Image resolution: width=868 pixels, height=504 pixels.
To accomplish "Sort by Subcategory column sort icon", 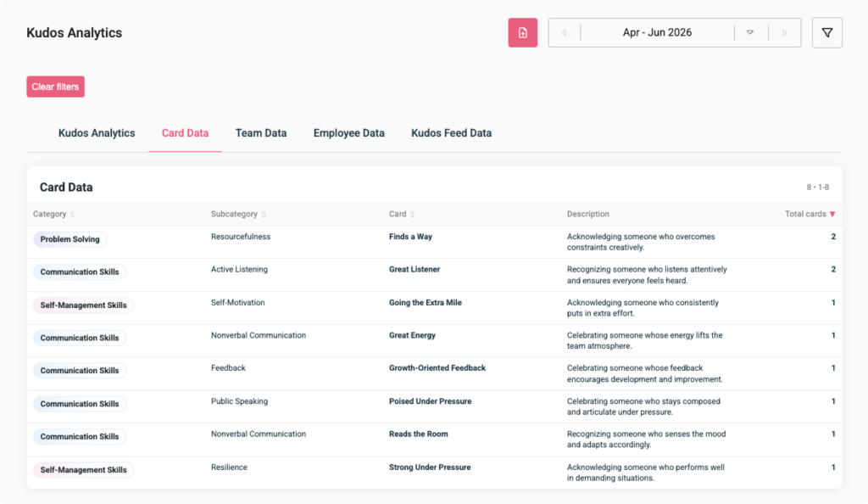I will pyautogui.click(x=264, y=215).
